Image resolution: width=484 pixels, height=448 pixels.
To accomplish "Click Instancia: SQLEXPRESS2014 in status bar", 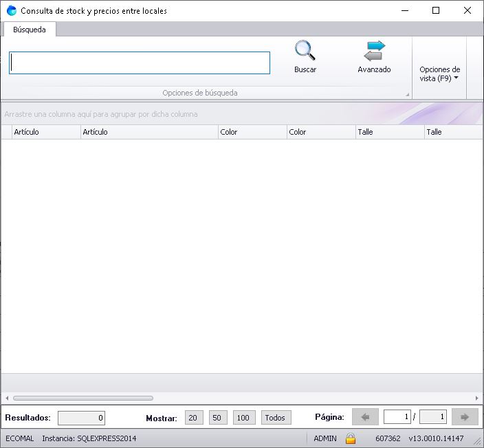I will [x=89, y=438].
